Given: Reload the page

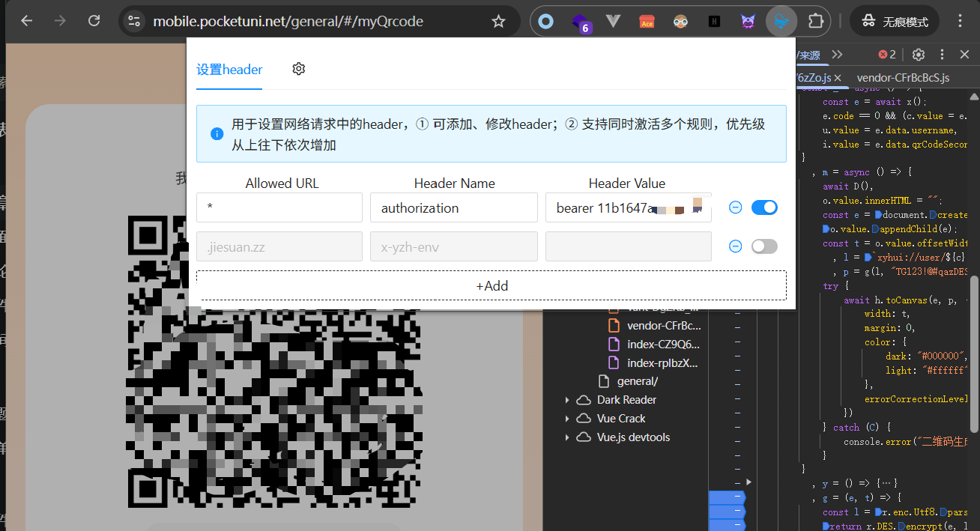Looking at the screenshot, I should coord(94,21).
